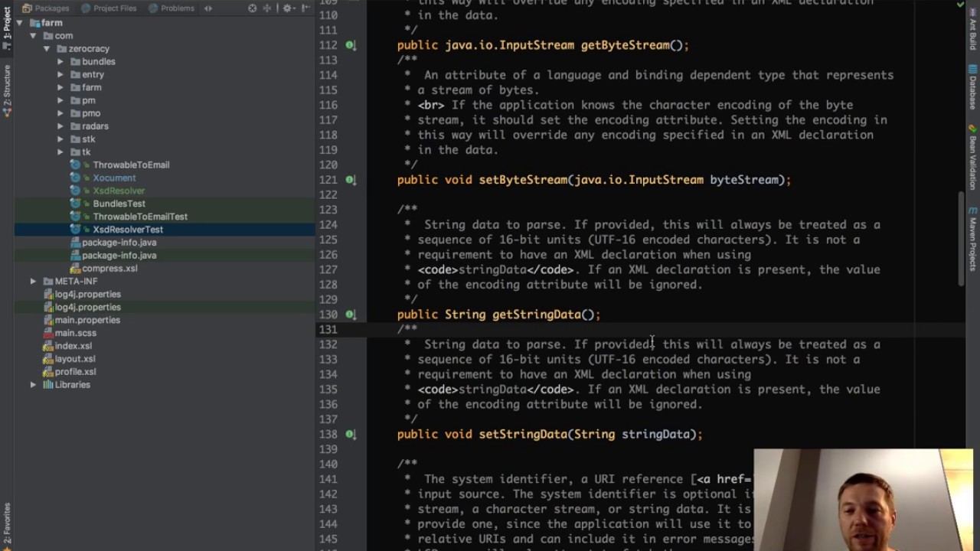Viewport: 980px width, 551px height.
Task: Expand the entry package
Action: tap(60, 75)
